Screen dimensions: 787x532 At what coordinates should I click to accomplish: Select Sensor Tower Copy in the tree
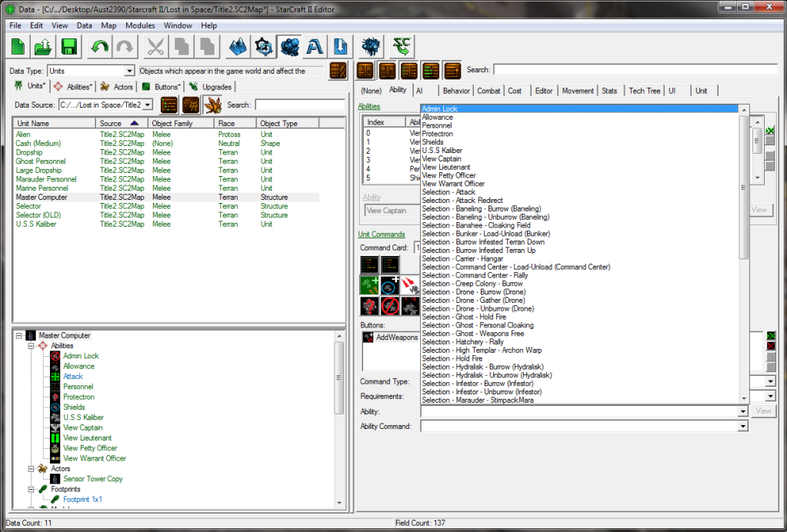click(93, 479)
